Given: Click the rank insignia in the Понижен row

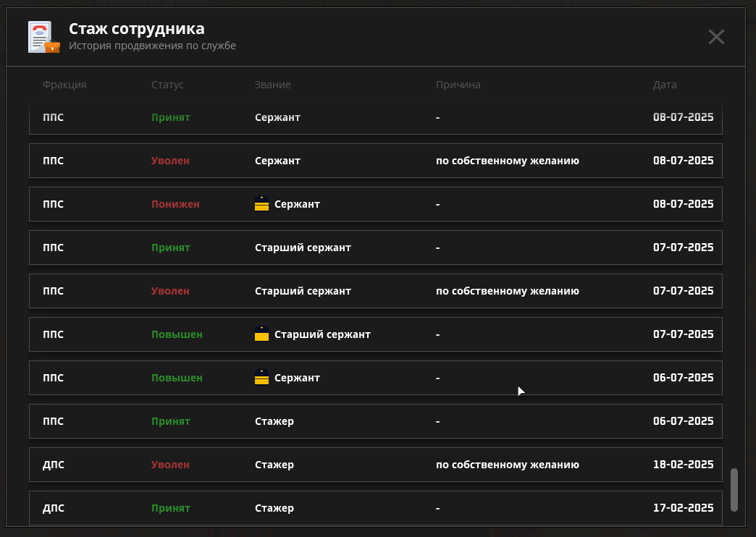Looking at the screenshot, I should coord(261,204).
